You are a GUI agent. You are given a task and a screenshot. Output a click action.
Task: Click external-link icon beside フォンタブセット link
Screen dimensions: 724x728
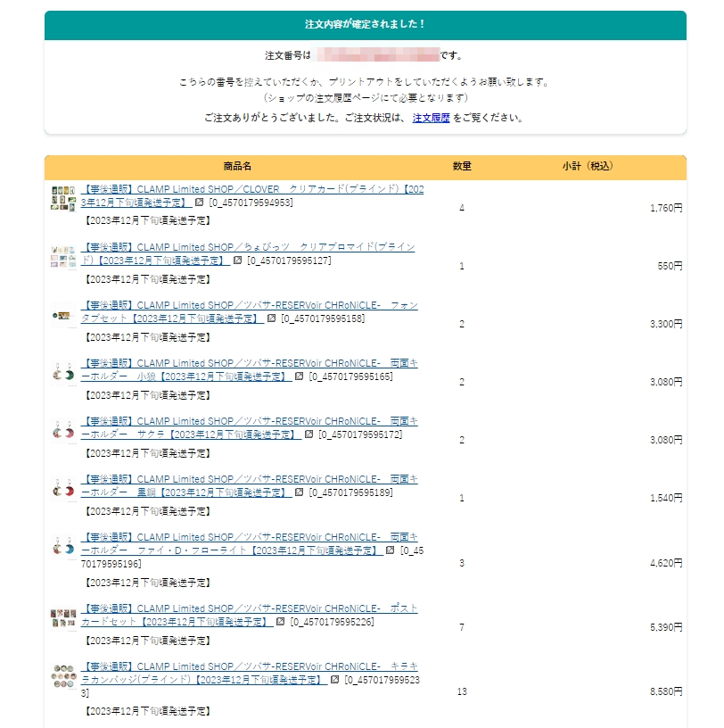tap(271, 318)
